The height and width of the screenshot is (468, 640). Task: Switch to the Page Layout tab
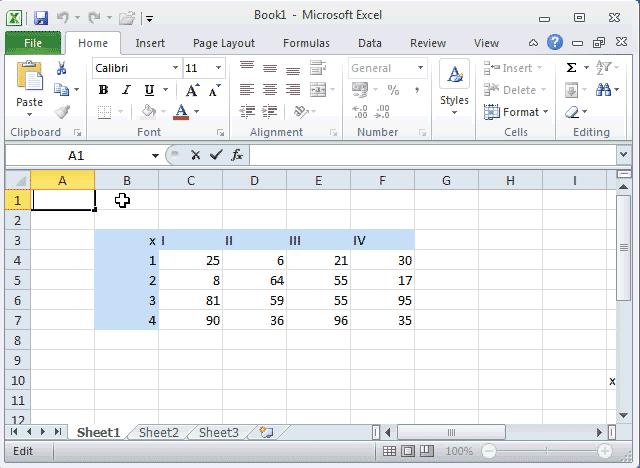pyautogui.click(x=224, y=43)
